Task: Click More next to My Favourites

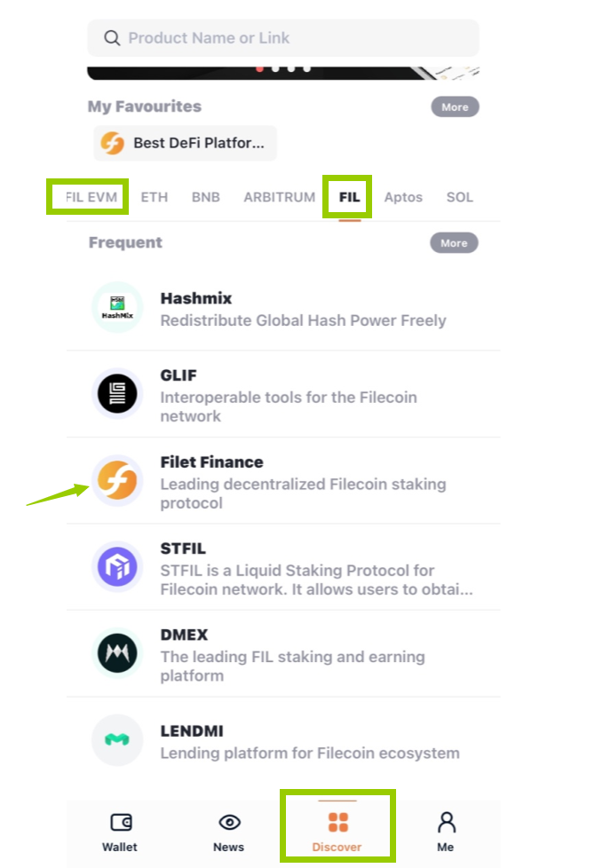Action: [x=456, y=107]
